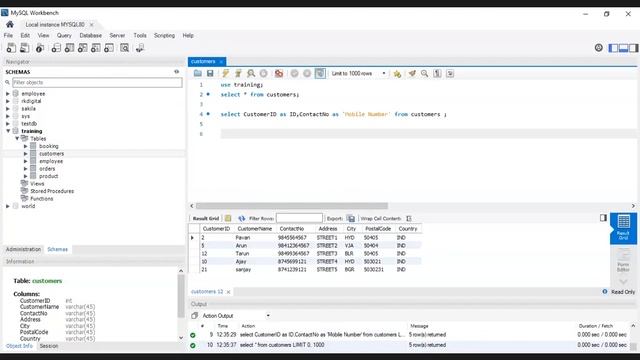The width and height of the screenshot is (640, 360).
Task: Select the Result Grid side button
Action: click(623, 228)
